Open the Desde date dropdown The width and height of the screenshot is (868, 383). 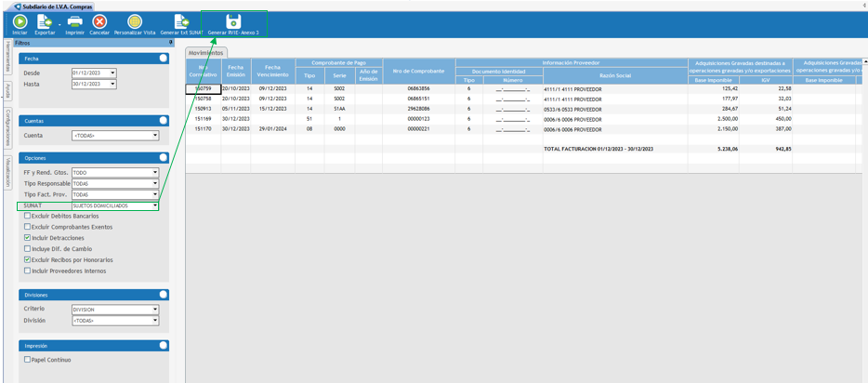pyautogui.click(x=112, y=73)
